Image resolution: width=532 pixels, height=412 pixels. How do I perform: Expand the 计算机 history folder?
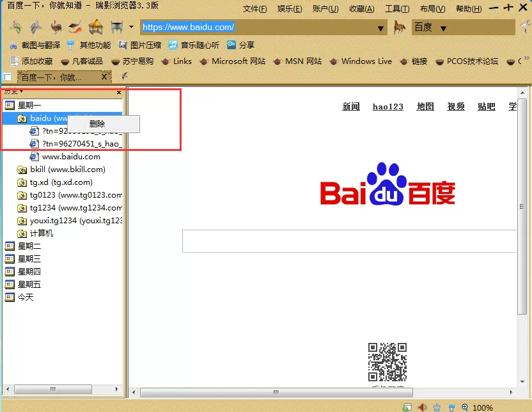tap(35, 234)
